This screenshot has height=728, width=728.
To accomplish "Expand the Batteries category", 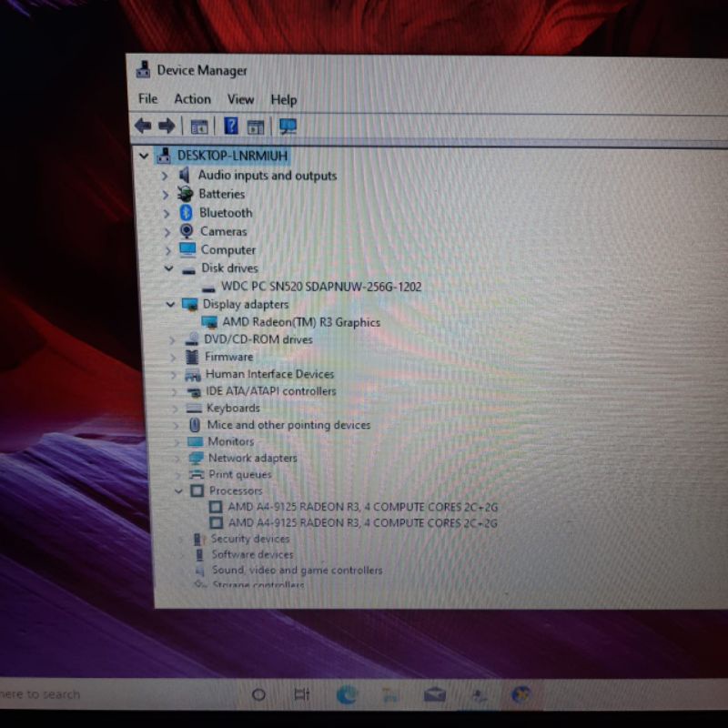I will [x=166, y=195].
